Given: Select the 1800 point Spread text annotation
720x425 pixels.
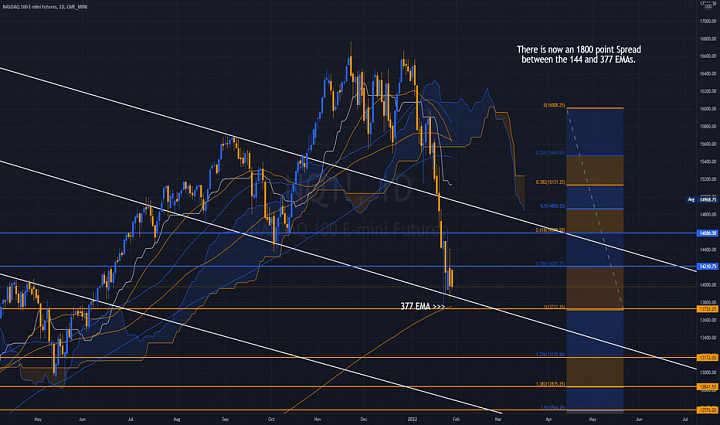Looking at the screenshot, I should point(579,54).
